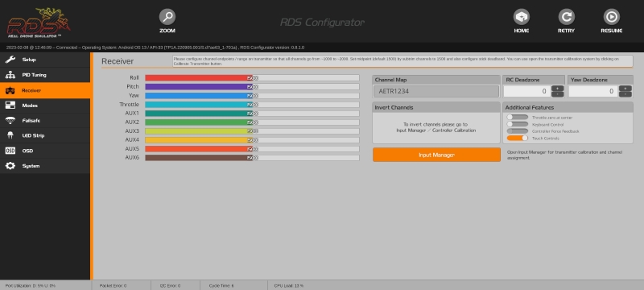
Task: Click the Yaw Deadzone value field
Action: 593,91
